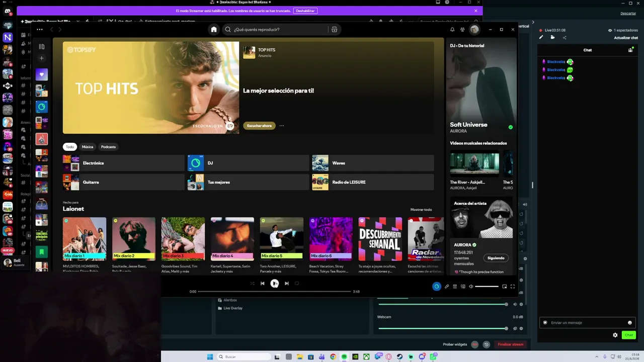Click Escuchar ahora on the Top Hits ad
Image resolution: width=644 pixels, height=362 pixels.
pyautogui.click(x=259, y=126)
